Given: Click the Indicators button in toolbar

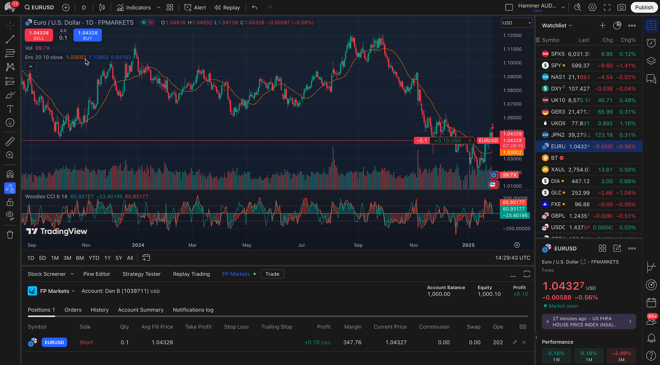Looking at the screenshot, I should [134, 8].
